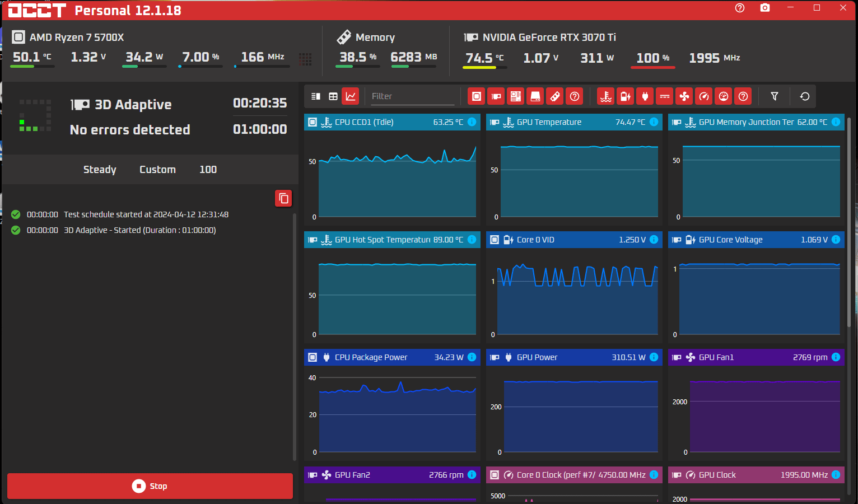Viewport: 858px width, 504px height.
Task: Select the graph view for monitoring
Action: [x=351, y=96]
